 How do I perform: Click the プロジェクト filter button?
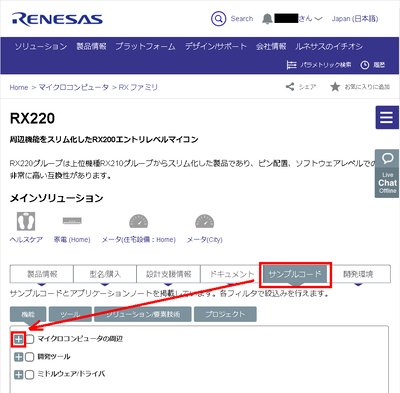pos(225,314)
